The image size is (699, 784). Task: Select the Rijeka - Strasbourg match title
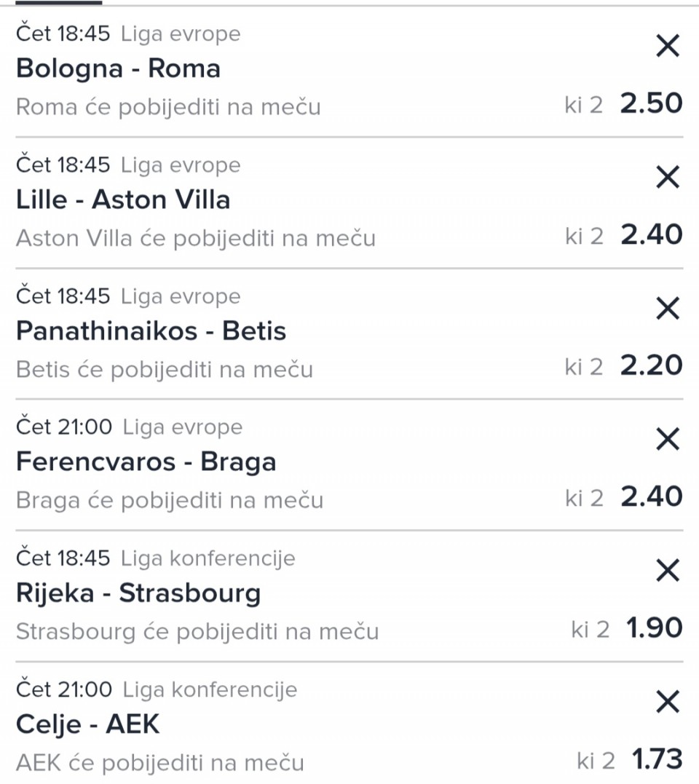coord(138,593)
